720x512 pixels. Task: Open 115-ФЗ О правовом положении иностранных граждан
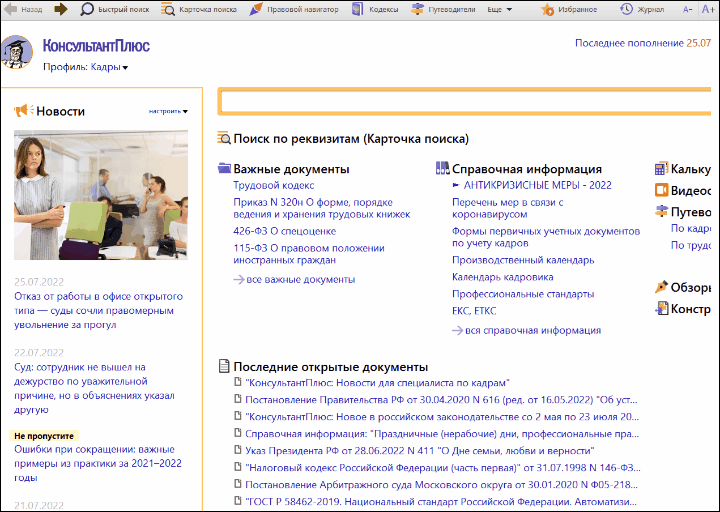point(309,254)
